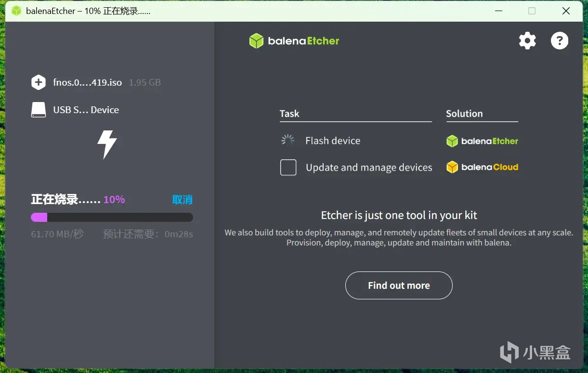Click the Solution column heading
The height and width of the screenshot is (373, 588).
tap(464, 114)
